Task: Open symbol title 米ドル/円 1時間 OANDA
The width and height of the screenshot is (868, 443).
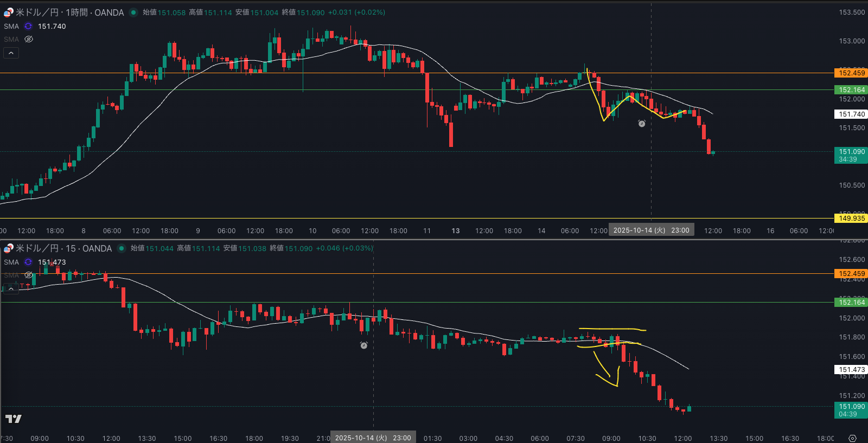Action: coord(69,12)
